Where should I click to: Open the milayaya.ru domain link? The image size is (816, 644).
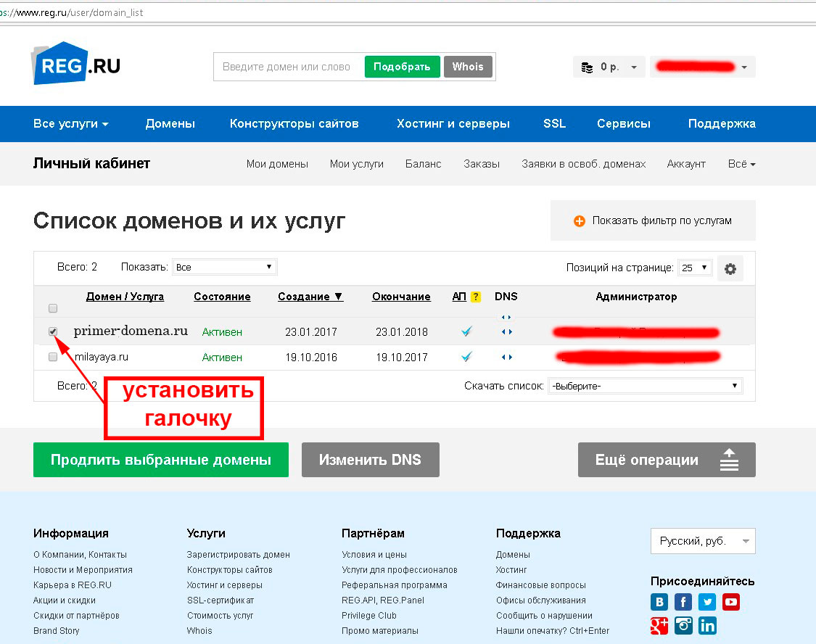coord(102,357)
